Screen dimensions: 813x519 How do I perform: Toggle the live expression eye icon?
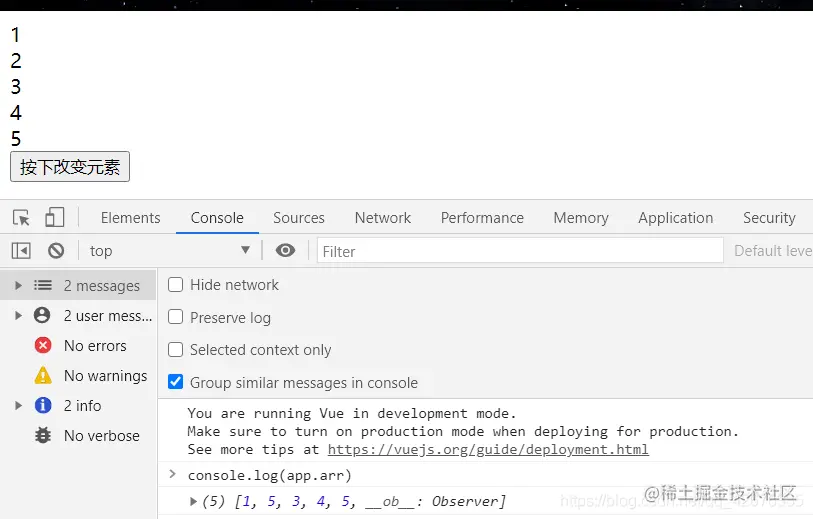285,250
